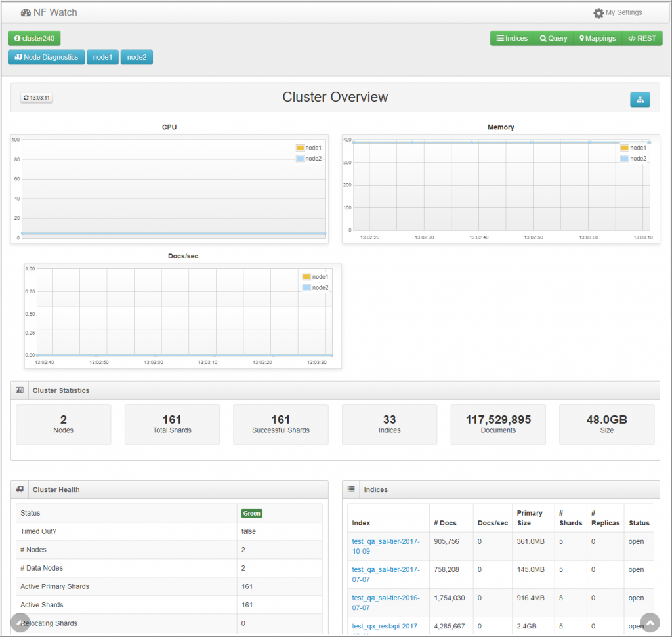Image resolution: width=672 pixels, height=637 pixels.
Task: Click the node1 legend swatch in Memory chart
Action: click(x=625, y=148)
